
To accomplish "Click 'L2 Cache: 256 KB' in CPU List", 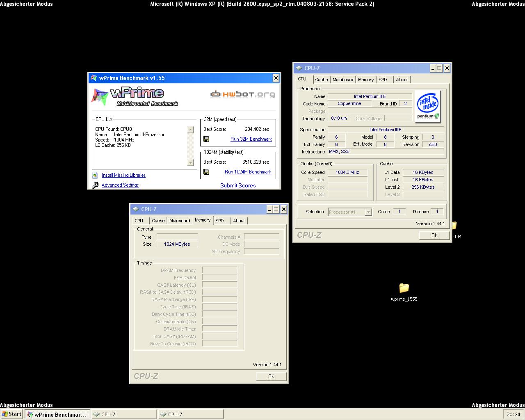I will pyautogui.click(x=113, y=145).
